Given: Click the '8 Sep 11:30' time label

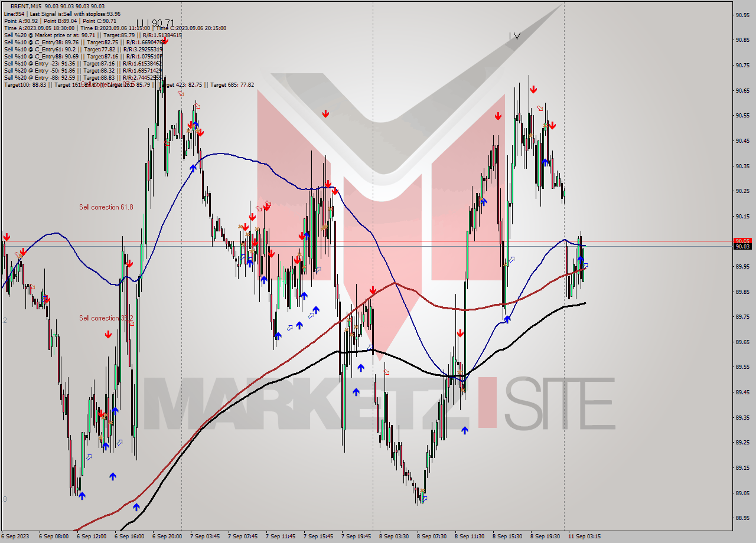Looking at the screenshot, I should click(469, 537).
